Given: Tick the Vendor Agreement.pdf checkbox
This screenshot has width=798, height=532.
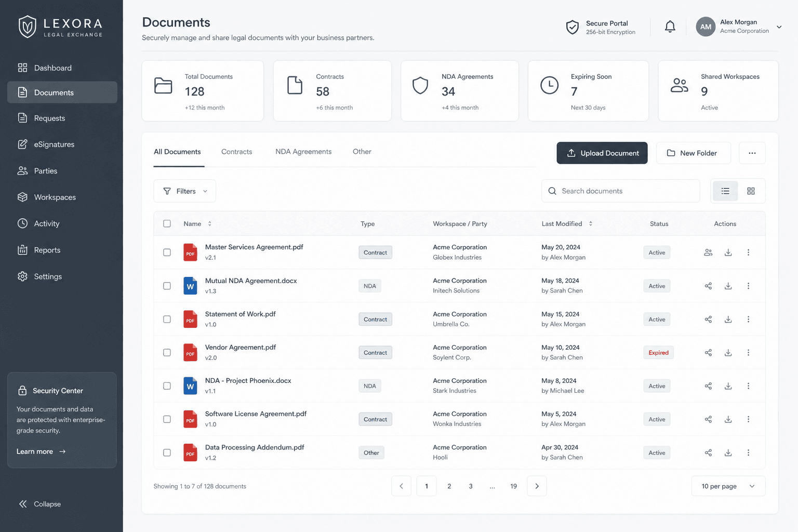Looking at the screenshot, I should (167, 352).
